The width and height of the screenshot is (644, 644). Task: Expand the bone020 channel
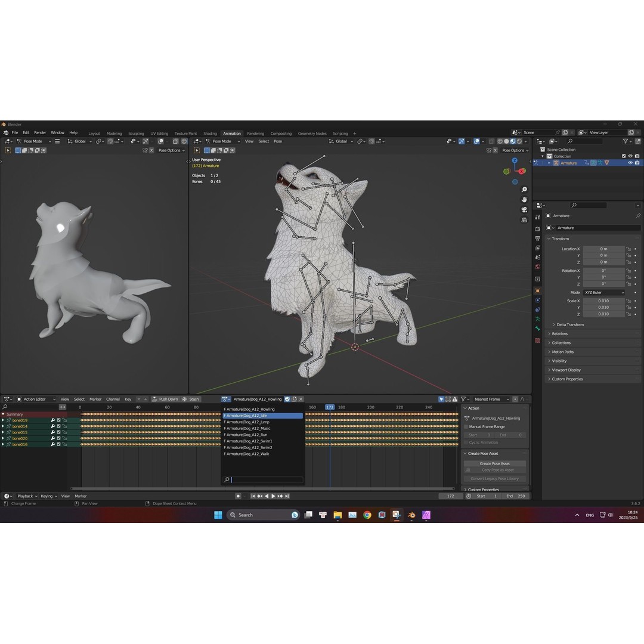(4, 438)
